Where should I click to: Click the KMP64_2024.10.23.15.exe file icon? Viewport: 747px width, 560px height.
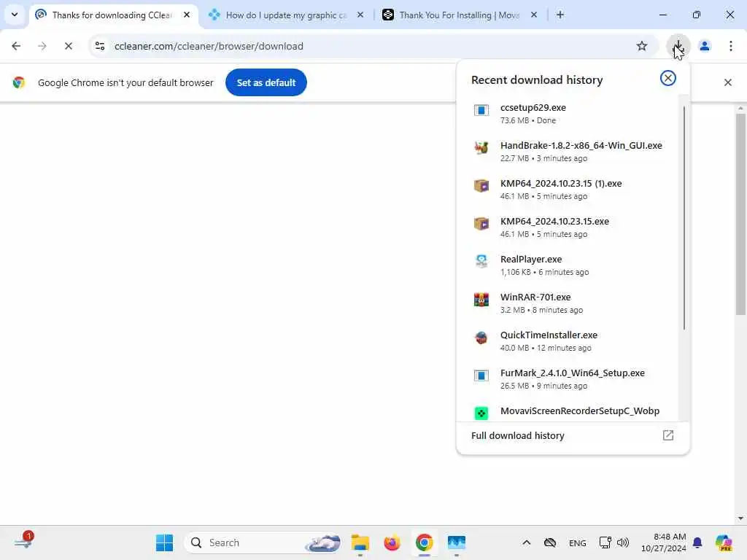point(481,223)
